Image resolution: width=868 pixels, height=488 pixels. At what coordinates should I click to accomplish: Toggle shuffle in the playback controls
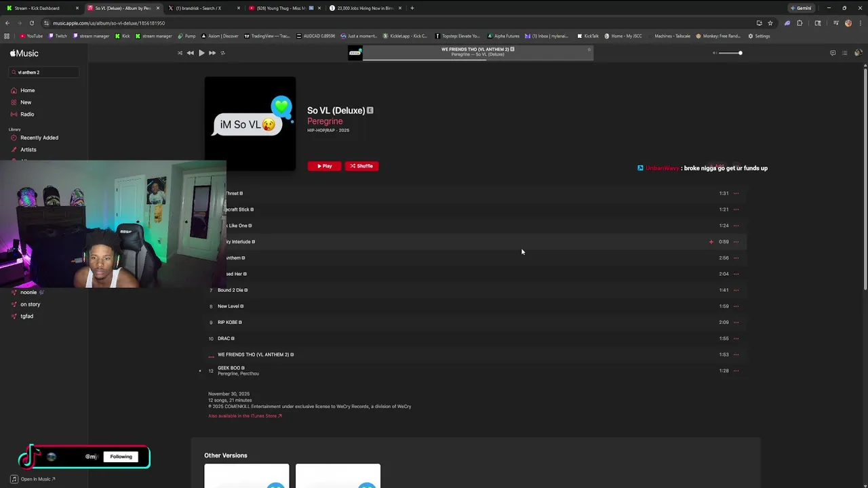point(180,53)
